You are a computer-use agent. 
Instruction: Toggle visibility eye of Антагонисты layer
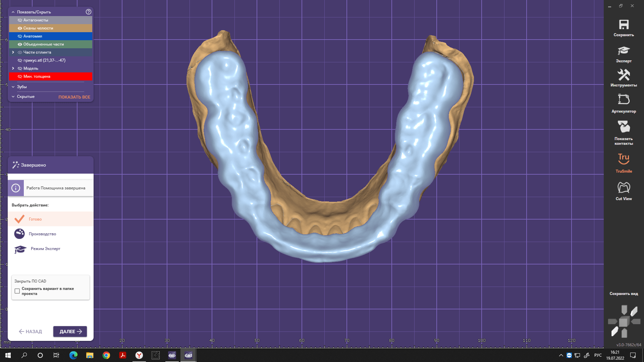click(x=20, y=20)
